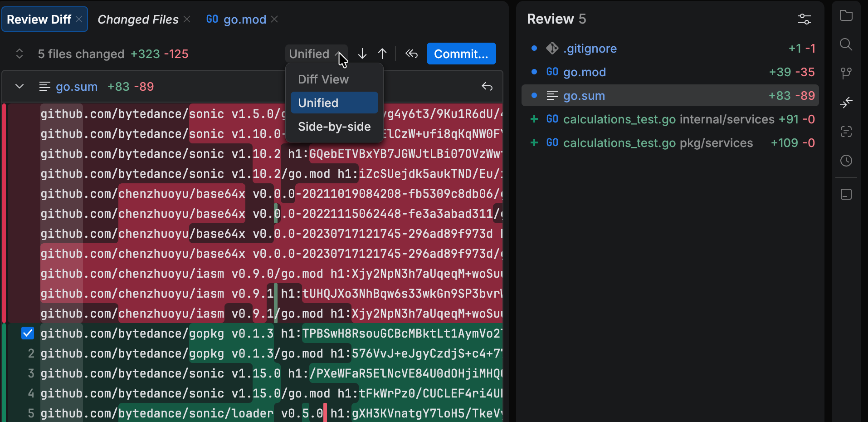Switch to the Review Diff tab
Image resolution: width=868 pixels, height=422 pixels.
click(39, 20)
